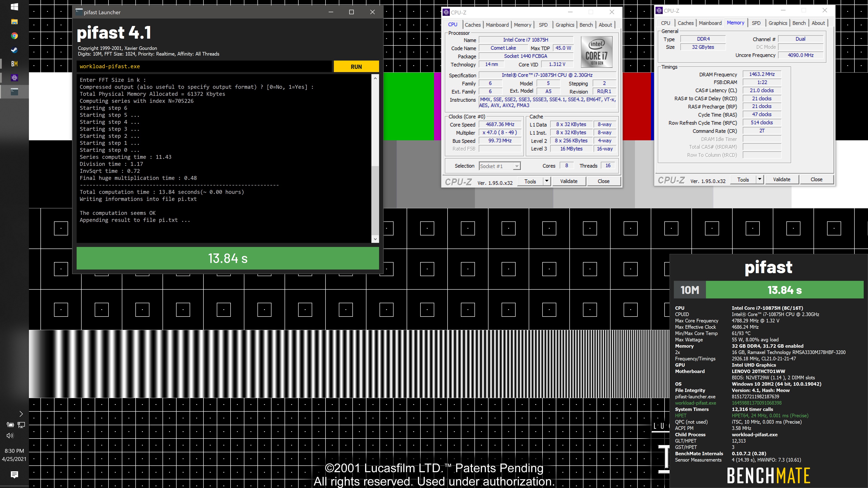Click the yellow RUN button

[356, 66]
